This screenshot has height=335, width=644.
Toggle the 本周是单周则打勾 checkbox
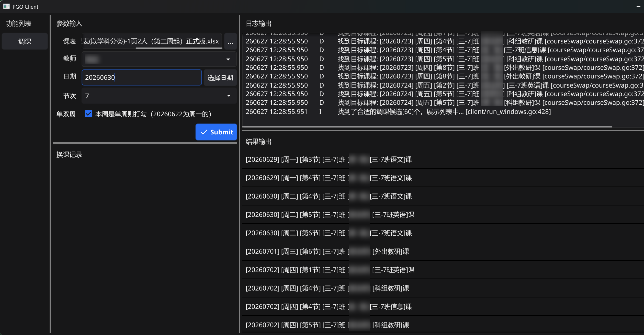tap(88, 114)
